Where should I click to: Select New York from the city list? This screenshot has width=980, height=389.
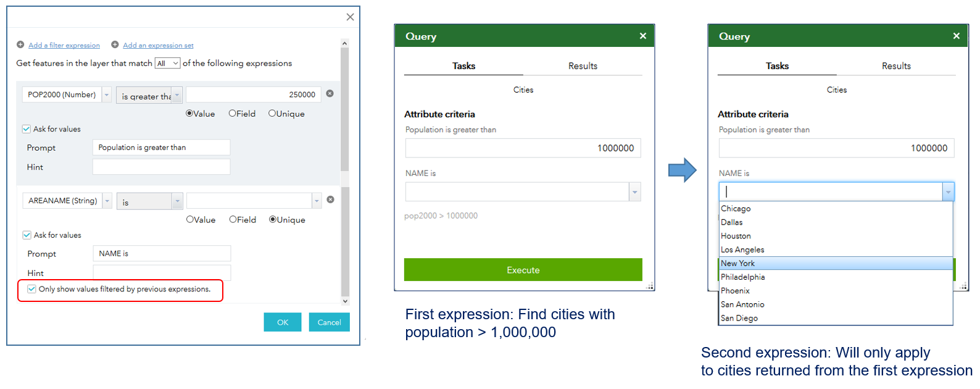click(x=738, y=264)
